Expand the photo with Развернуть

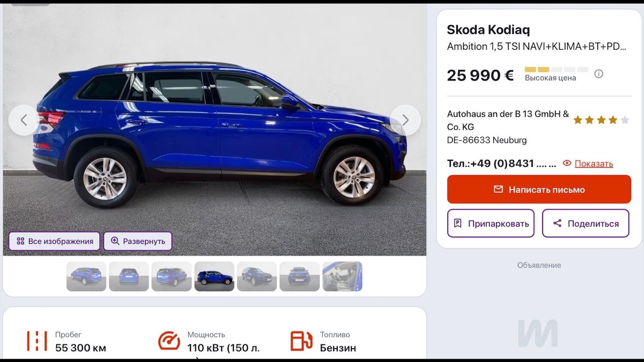pyautogui.click(x=138, y=241)
